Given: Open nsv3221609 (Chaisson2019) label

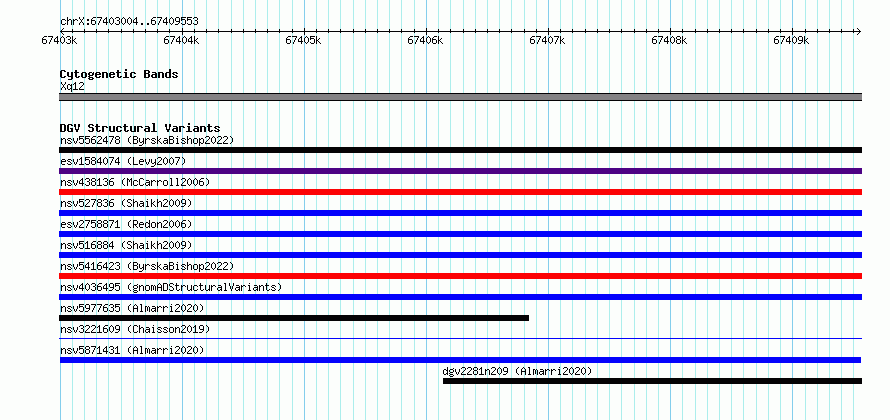Looking at the screenshot, I should click(x=135, y=329).
